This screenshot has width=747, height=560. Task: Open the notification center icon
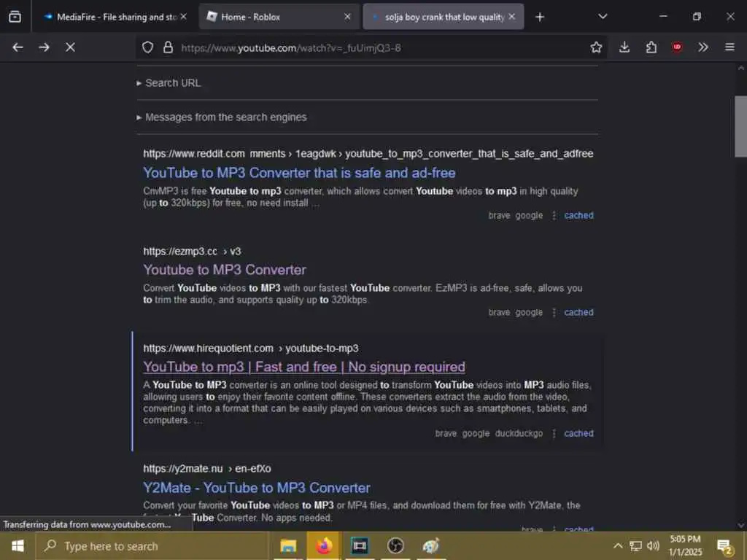(724, 547)
